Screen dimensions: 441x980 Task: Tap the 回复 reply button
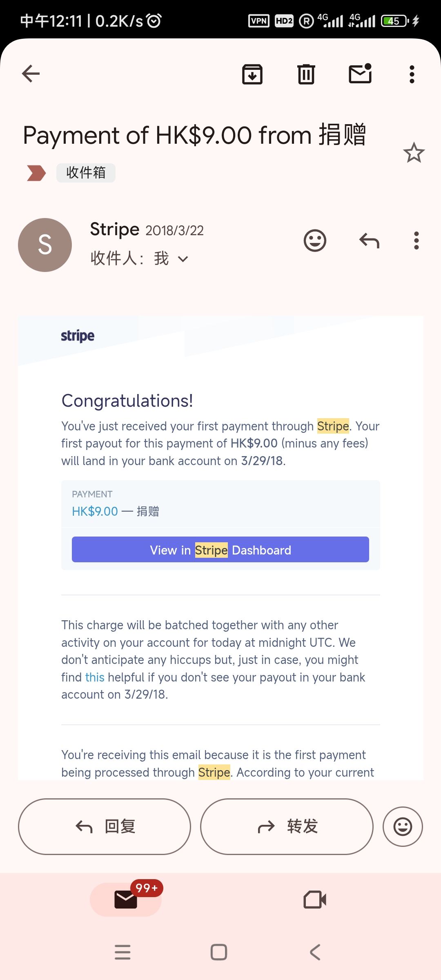pos(105,826)
